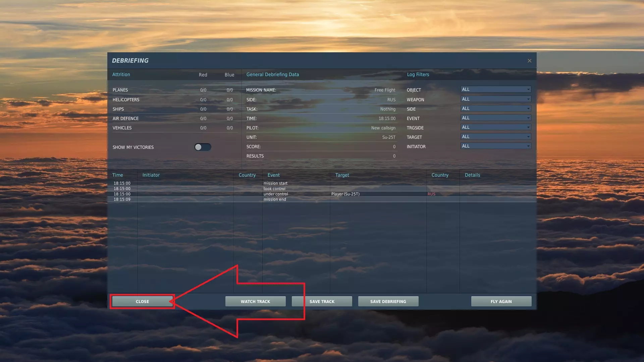The height and width of the screenshot is (362, 644).
Task: Open the TRGSIDE filter dropdown
Action: tap(495, 127)
